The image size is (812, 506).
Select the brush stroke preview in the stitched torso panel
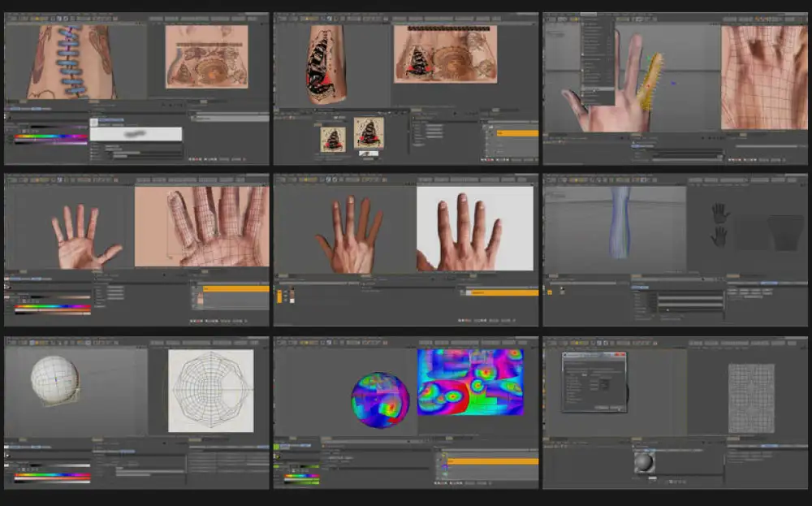(x=136, y=134)
